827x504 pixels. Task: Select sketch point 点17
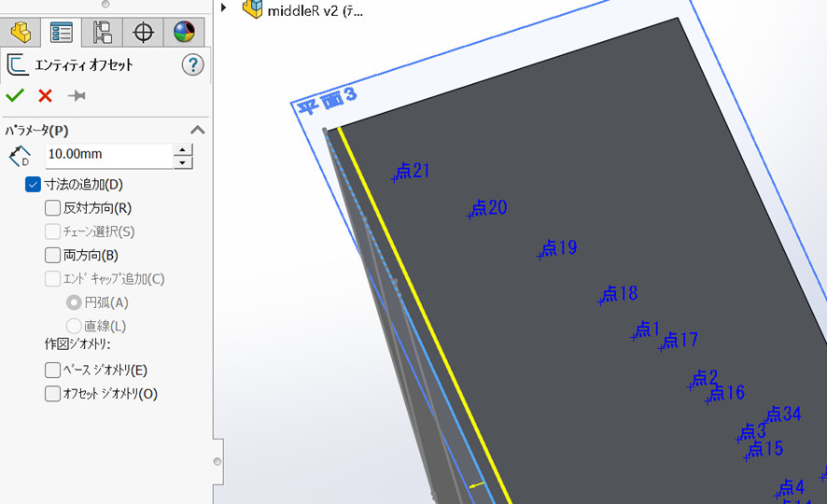(x=679, y=341)
